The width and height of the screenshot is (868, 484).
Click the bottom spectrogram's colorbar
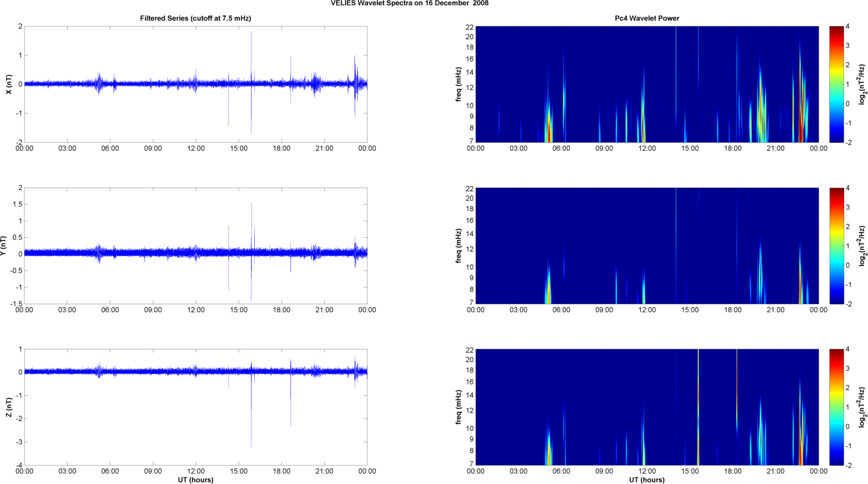click(836, 407)
